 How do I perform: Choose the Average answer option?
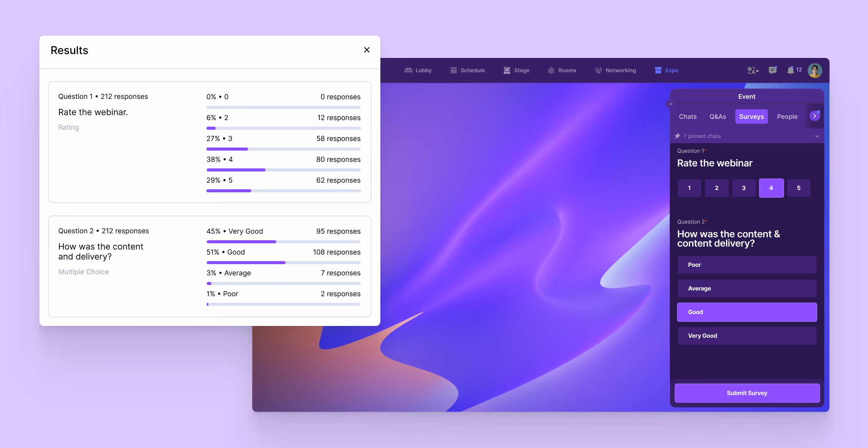(x=747, y=288)
